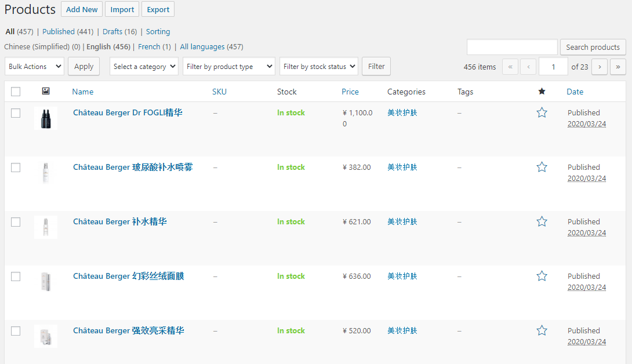Toggle featured star for 玻尿酸补水喷雾 product
Image resolution: width=632 pixels, height=364 pixels.
542,167
